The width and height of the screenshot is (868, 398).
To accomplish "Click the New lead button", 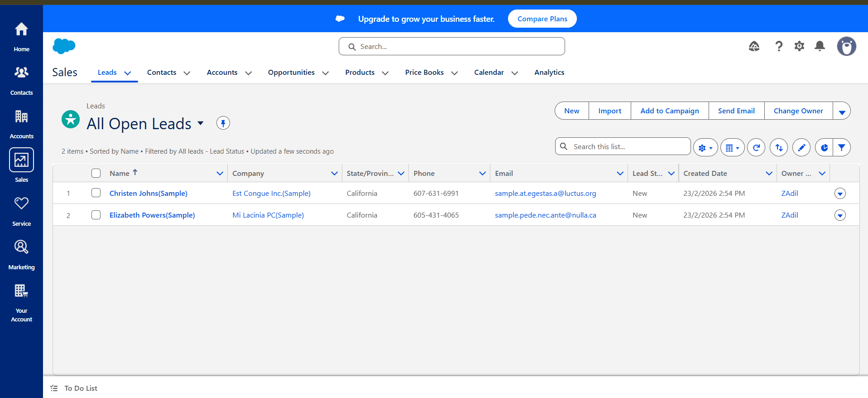I will (572, 111).
